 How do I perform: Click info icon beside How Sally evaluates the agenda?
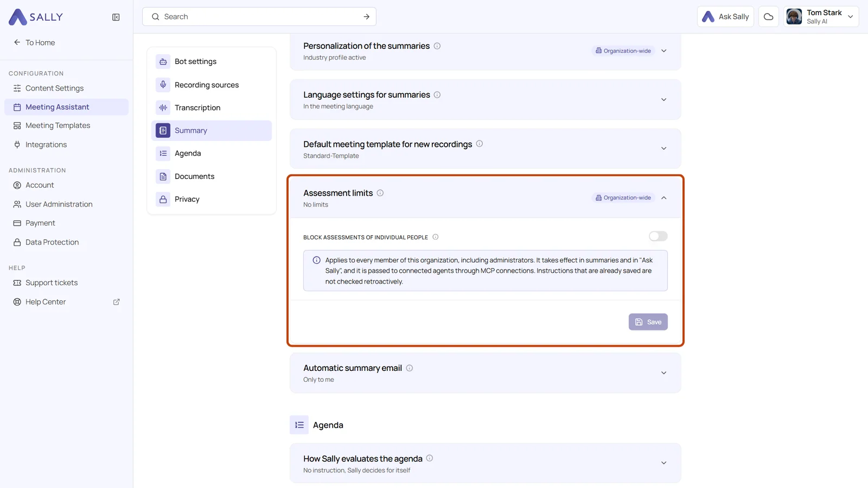[430, 458]
